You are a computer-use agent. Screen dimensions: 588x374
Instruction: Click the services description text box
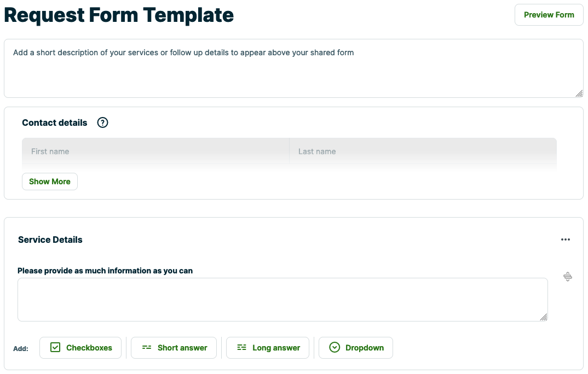pos(293,66)
